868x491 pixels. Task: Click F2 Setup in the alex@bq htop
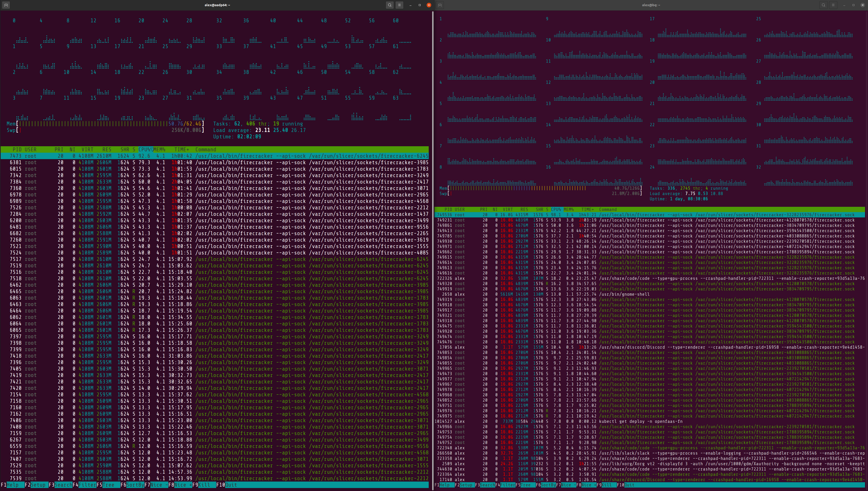(x=464, y=485)
